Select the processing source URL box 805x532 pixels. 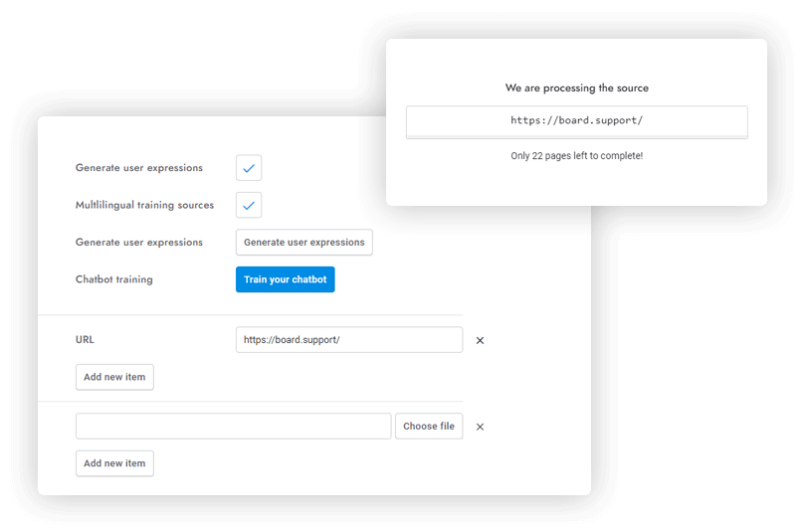(576, 121)
